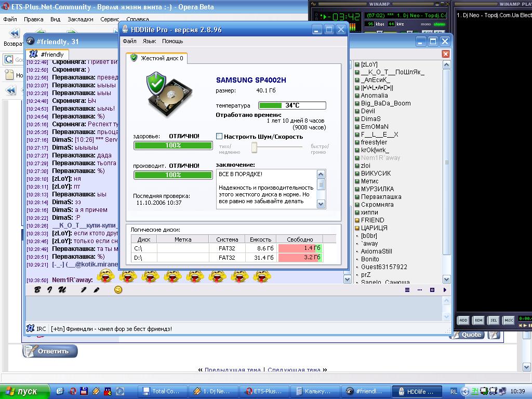Image resolution: width=532 pixels, height=399 pixels.
Task: Click the bold formatting icon in chat
Action: point(37,290)
